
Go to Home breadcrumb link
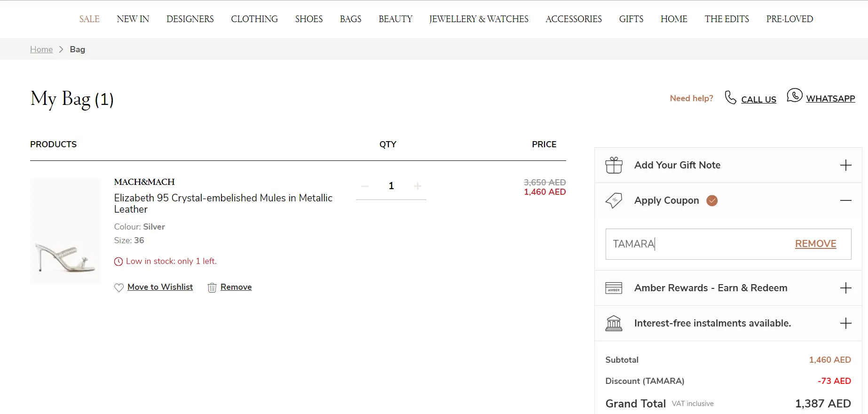point(41,49)
